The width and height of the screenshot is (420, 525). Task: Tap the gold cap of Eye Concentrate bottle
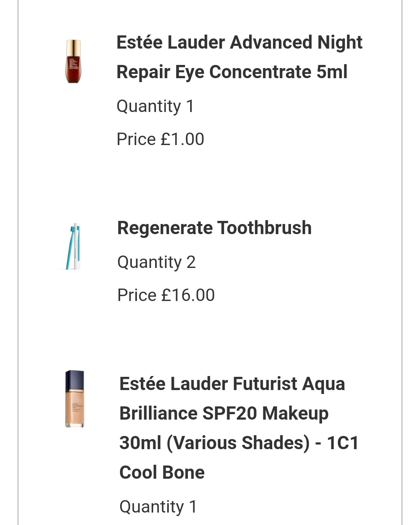coord(73,48)
